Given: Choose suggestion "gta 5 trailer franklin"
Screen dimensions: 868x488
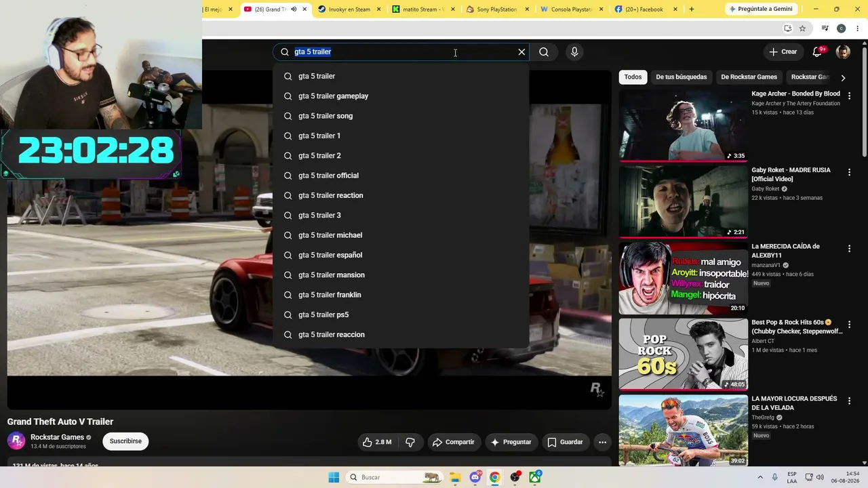Looking at the screenshot, I should [x=401, y=295].
